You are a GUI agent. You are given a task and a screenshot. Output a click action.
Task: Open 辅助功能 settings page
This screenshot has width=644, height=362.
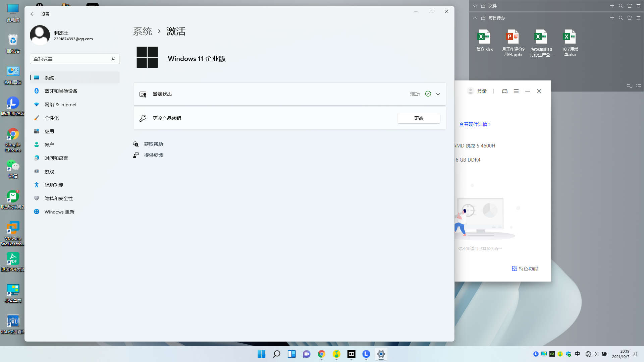pyautogui.click(x=75, y=185)
